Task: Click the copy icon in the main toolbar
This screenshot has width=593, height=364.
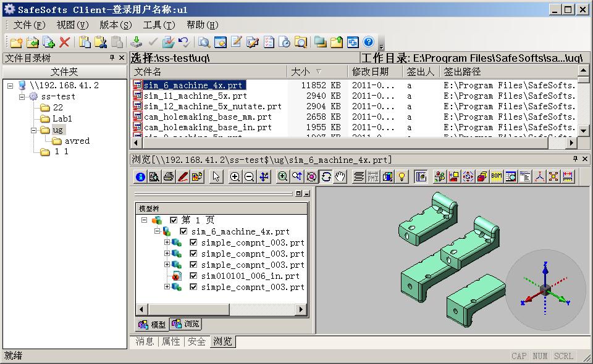Action: point(85,42)
